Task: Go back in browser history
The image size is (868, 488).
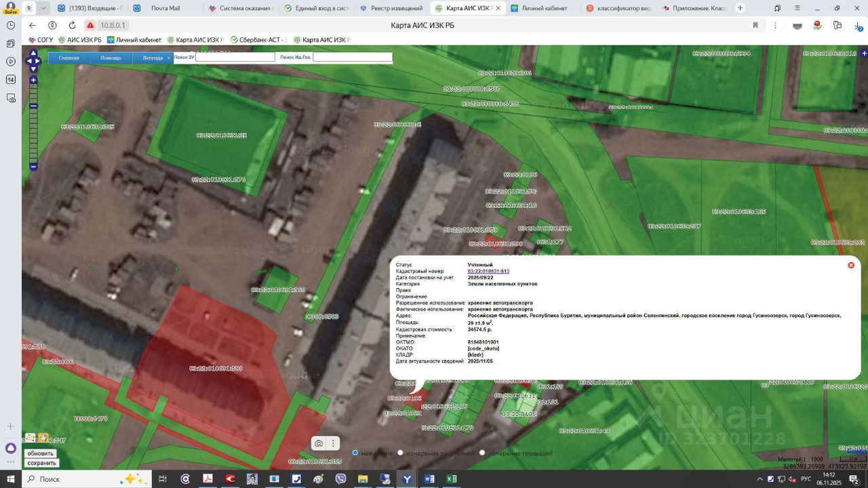Action: pos(33,25)
